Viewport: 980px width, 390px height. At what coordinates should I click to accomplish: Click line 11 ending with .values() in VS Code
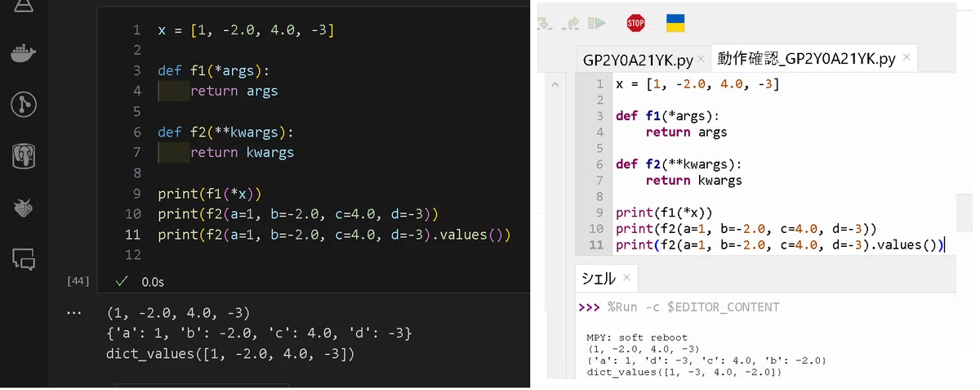tap(334, 235)
